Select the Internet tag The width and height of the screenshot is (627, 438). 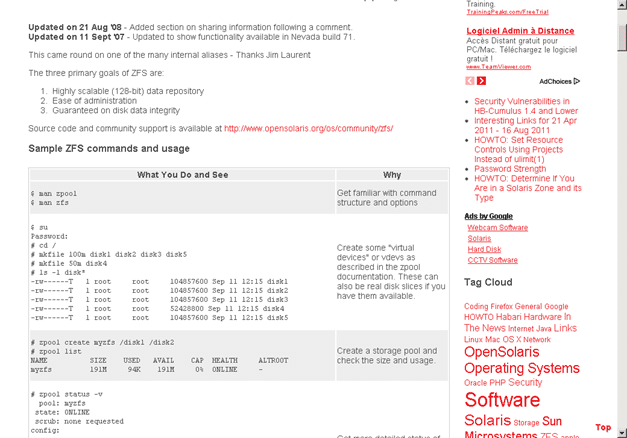pos(521,329)
